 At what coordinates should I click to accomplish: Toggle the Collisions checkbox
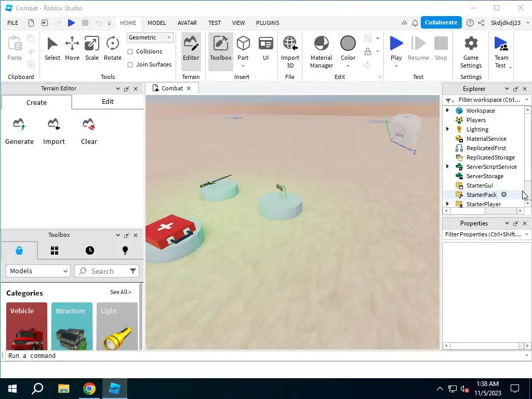click(x=130, y=51)
